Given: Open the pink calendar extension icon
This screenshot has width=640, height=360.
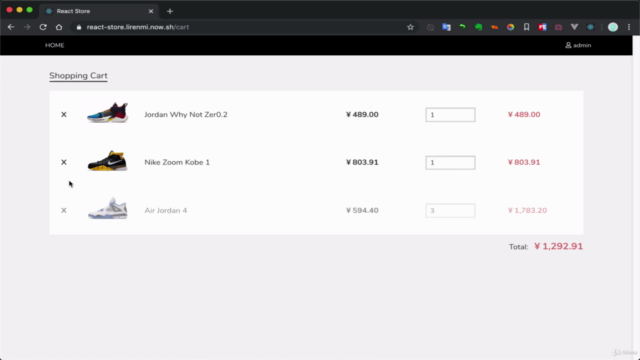Looking at the screenshot, I should pos(558,27).
